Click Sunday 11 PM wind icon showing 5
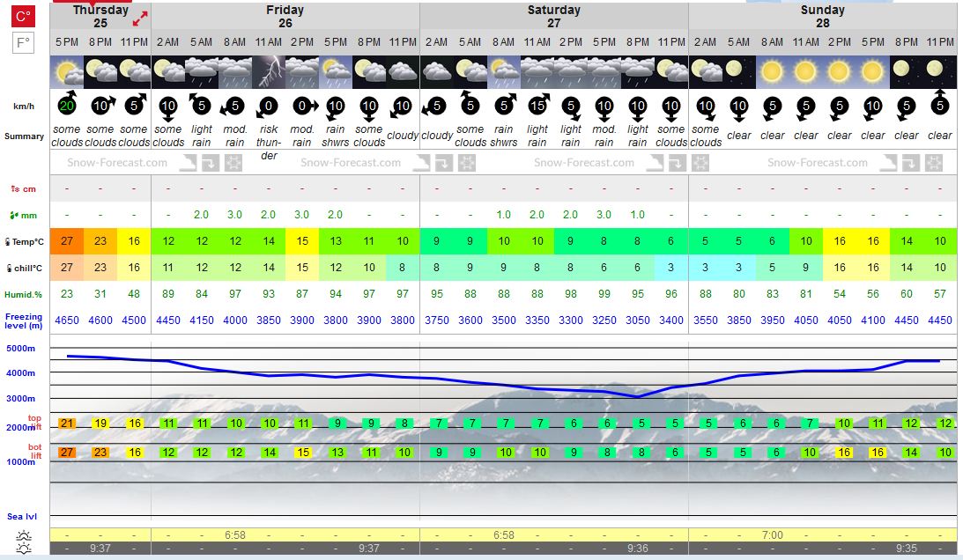Image resolution: width=963 pixels, height=560 pixels. coord(940,103)
